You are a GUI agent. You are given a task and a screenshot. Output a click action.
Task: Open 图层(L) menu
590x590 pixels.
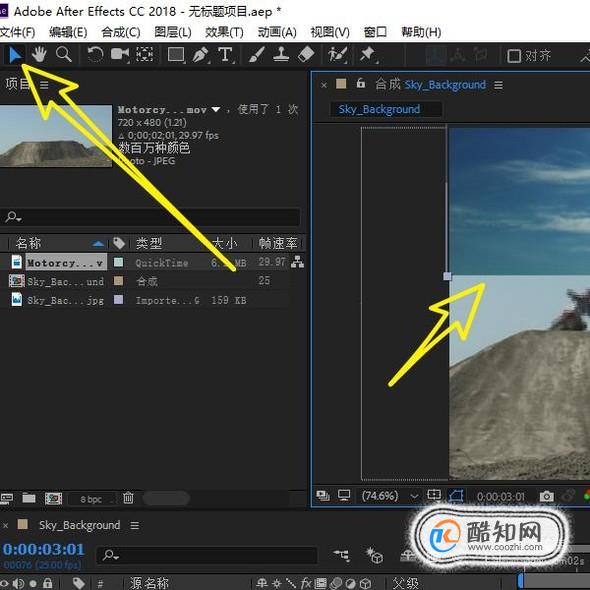tap(173, 32)
